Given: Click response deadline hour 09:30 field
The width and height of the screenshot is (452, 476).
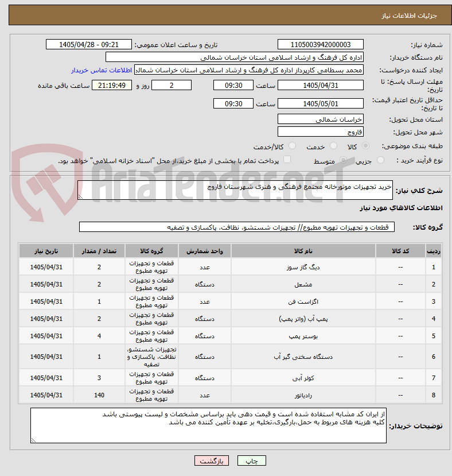Looking at the screenshot, I should pyautogui.click(x=233, y=86).
